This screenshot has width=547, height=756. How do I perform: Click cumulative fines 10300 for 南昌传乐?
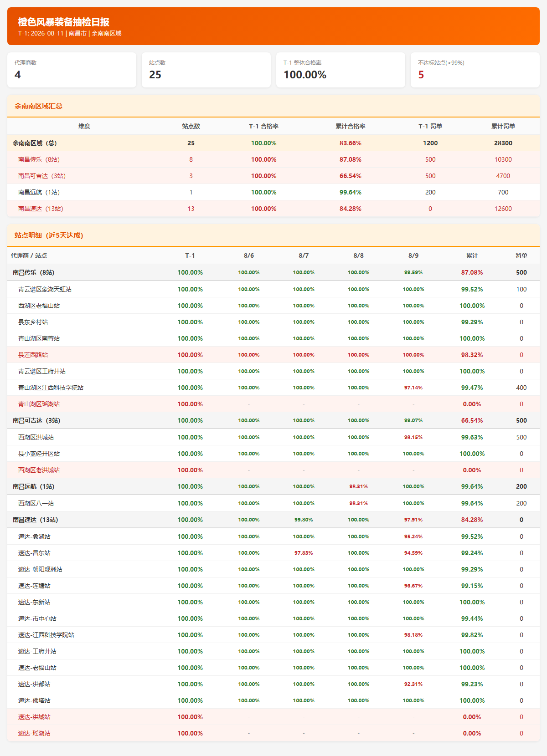pyautogui.click(x=503, y=159)
